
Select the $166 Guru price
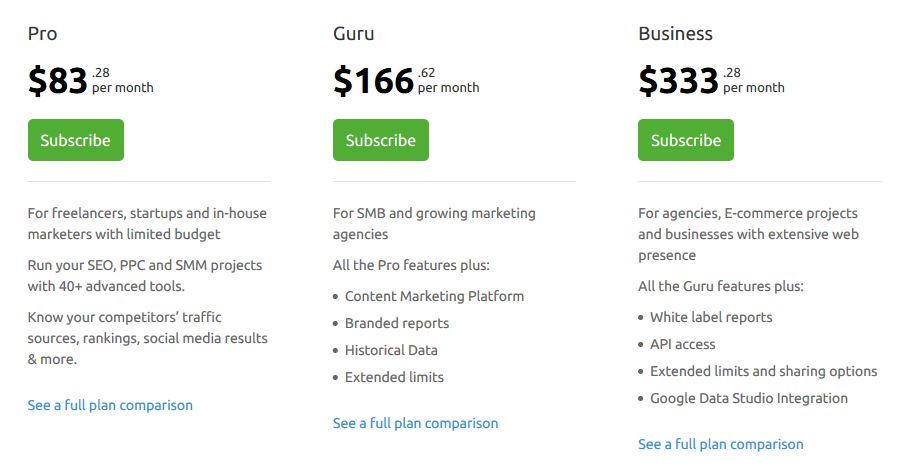coord(373,81)
